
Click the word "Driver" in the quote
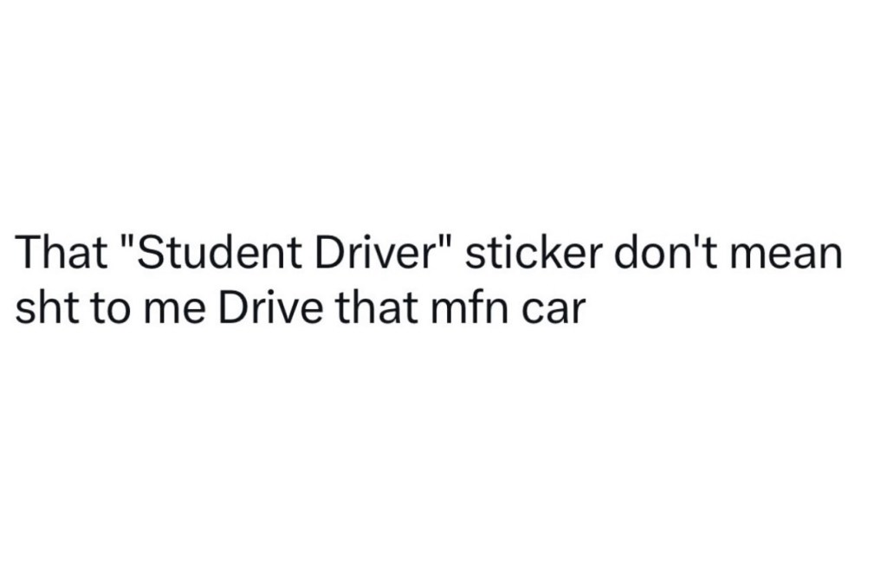(x=374, y=252)
